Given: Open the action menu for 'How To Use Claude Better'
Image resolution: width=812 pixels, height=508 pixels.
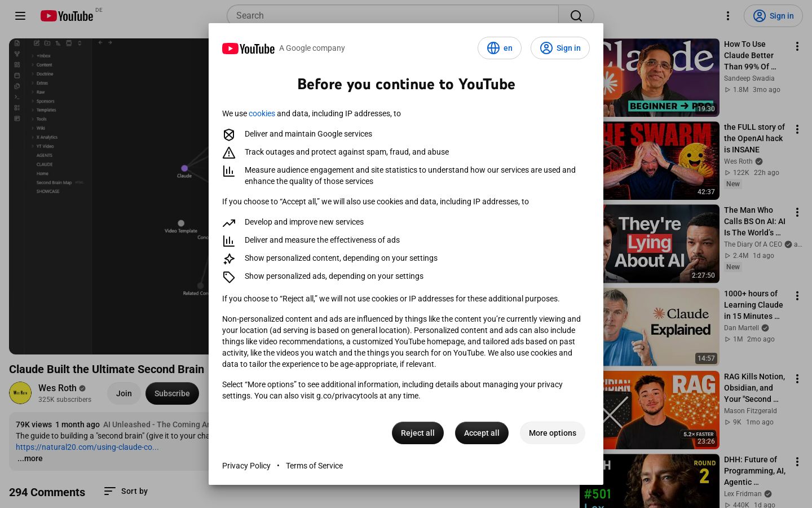Looking at the screenshot, I should pyautogui.click(x=797, y=46).
